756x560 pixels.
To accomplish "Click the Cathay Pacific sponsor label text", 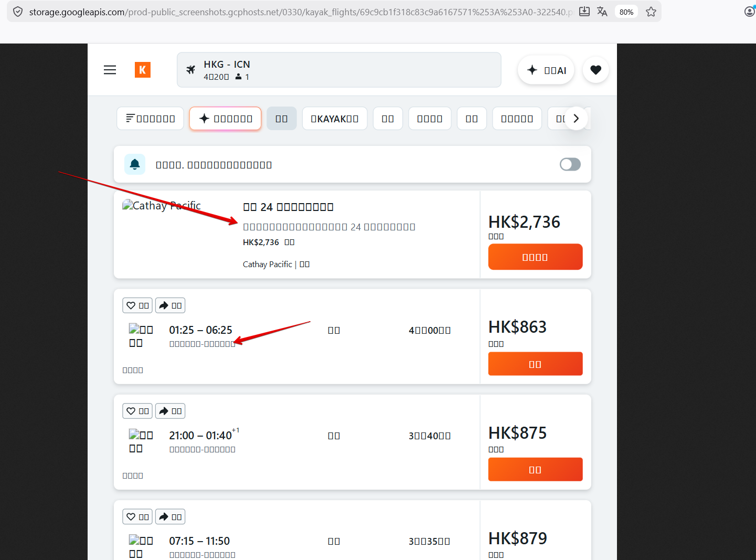I will tap(276, 265).
